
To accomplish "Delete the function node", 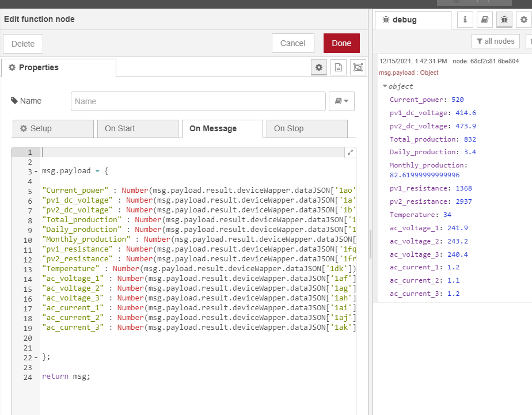I will pyautogui.click(x=23, y=44).
